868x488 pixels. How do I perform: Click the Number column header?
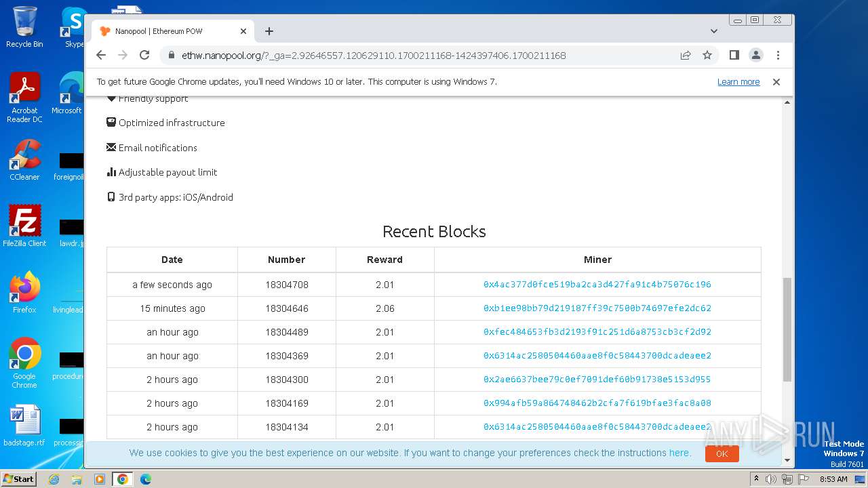(x=287, y=260)
